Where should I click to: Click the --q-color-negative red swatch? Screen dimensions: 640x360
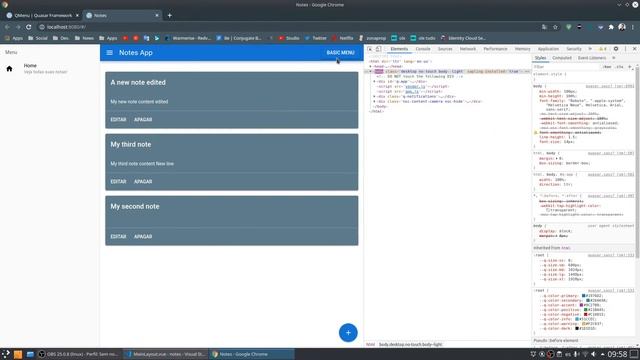tap(586, 314)
